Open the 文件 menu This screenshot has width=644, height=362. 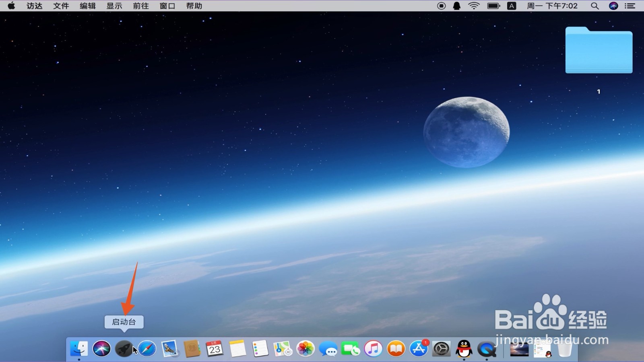pyautogui.click(x=61, y=6)
